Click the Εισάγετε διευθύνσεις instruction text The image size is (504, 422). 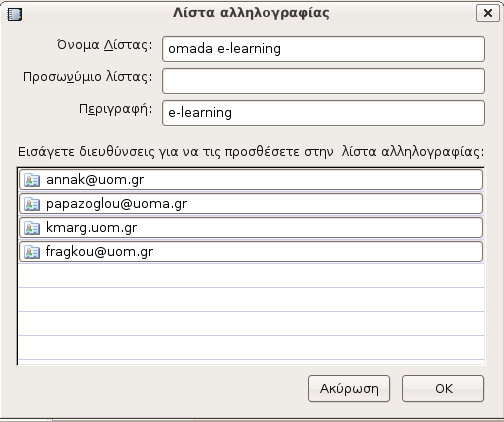pyautogui.click(x=251, y=152)
